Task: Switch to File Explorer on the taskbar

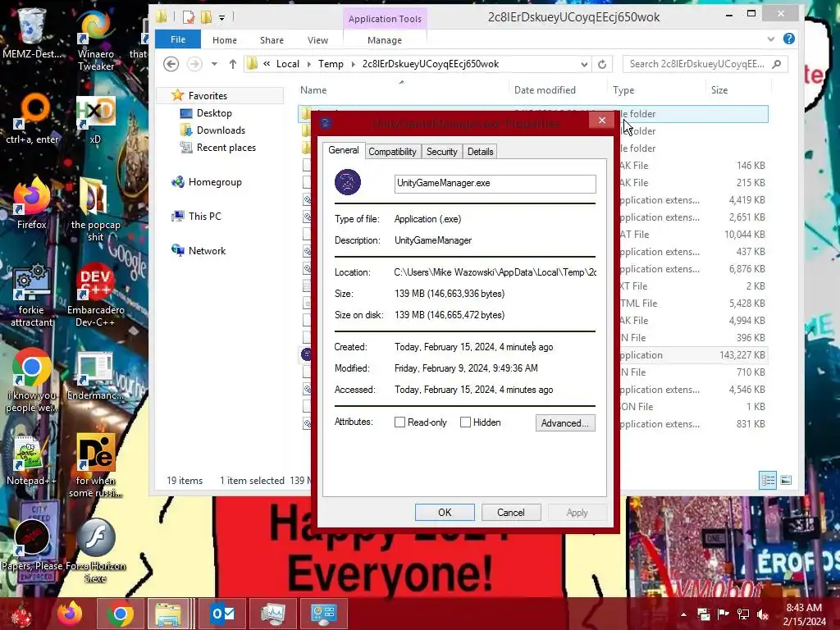Action: (x=167, y=614)
